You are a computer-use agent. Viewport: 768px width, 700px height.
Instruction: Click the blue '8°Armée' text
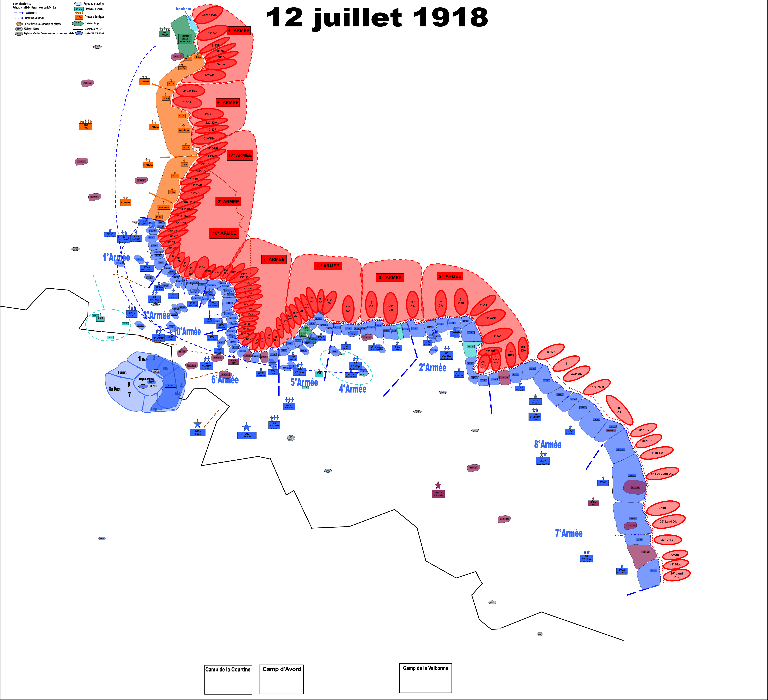548,444
